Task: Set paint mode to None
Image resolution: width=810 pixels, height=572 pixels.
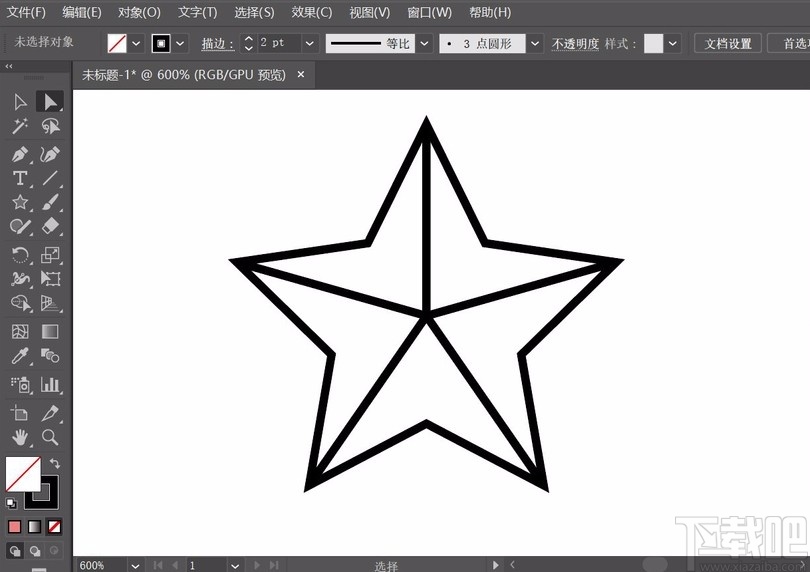Action: click(x=54, y=527)
